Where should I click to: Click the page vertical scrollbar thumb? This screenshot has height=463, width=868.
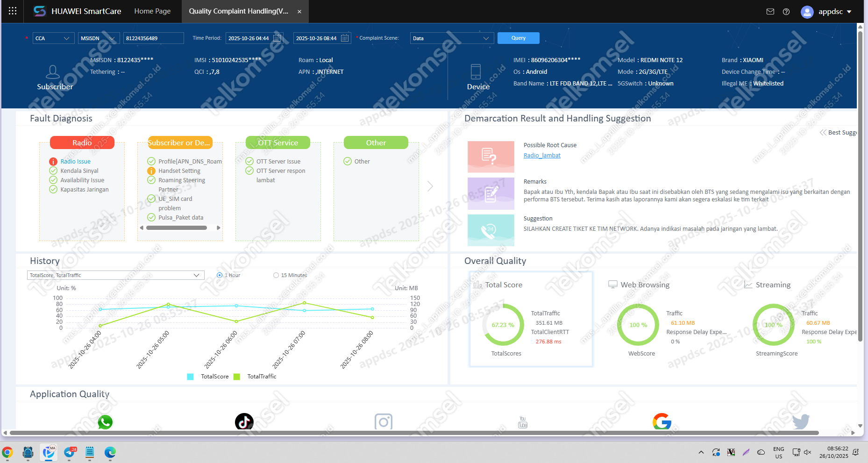[x=860, y=185]
